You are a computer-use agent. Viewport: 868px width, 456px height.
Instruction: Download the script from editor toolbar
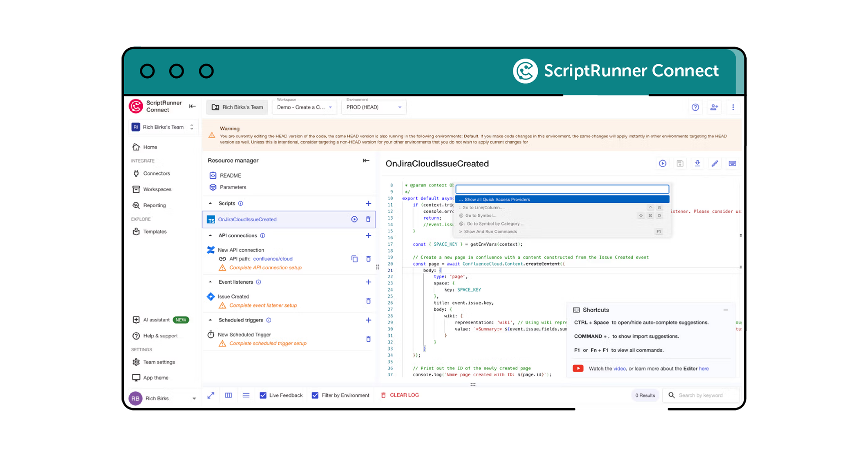tap(697, 164)
